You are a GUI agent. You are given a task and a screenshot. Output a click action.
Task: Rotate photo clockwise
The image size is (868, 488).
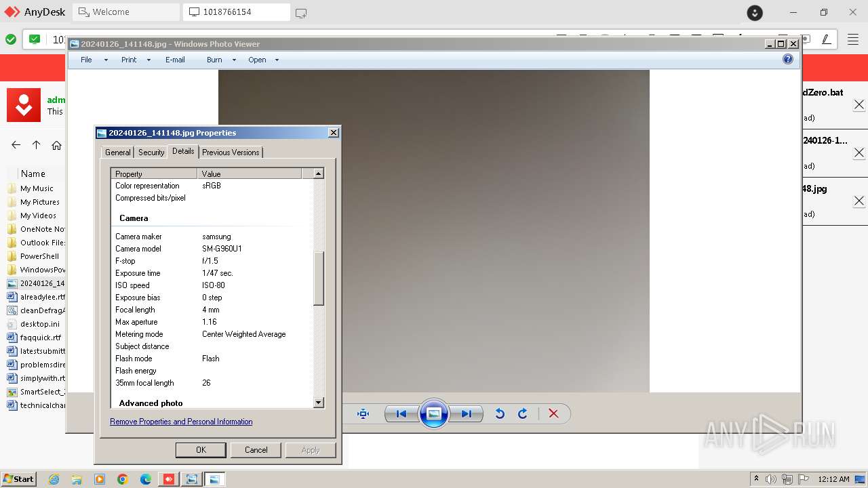pyautogui.click(x=522, y=413)
